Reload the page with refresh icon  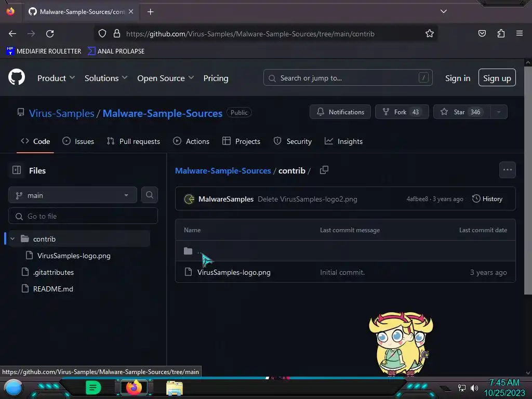pyautogui.click(x=50, y=34)
